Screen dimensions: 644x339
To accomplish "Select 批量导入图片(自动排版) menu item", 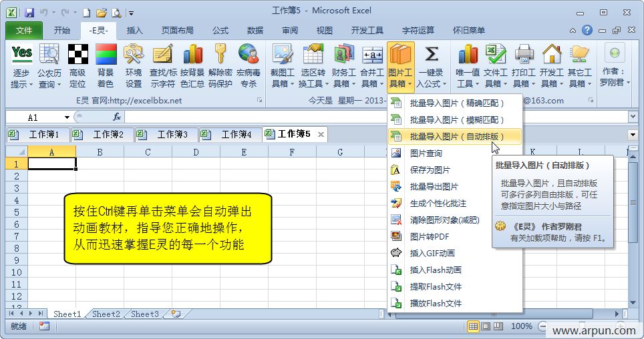I will click(455, 136).
